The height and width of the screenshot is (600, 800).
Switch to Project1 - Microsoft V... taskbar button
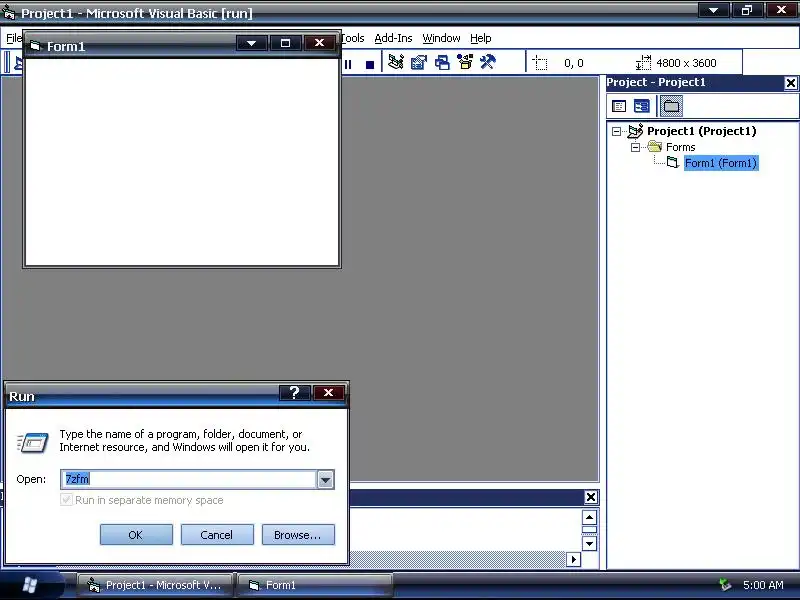click(x=155, y=585)
